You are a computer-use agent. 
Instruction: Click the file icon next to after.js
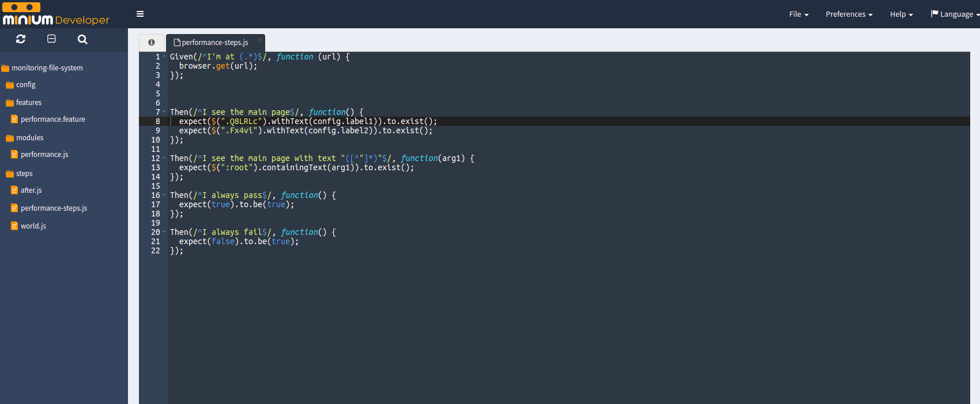[14, 190]
